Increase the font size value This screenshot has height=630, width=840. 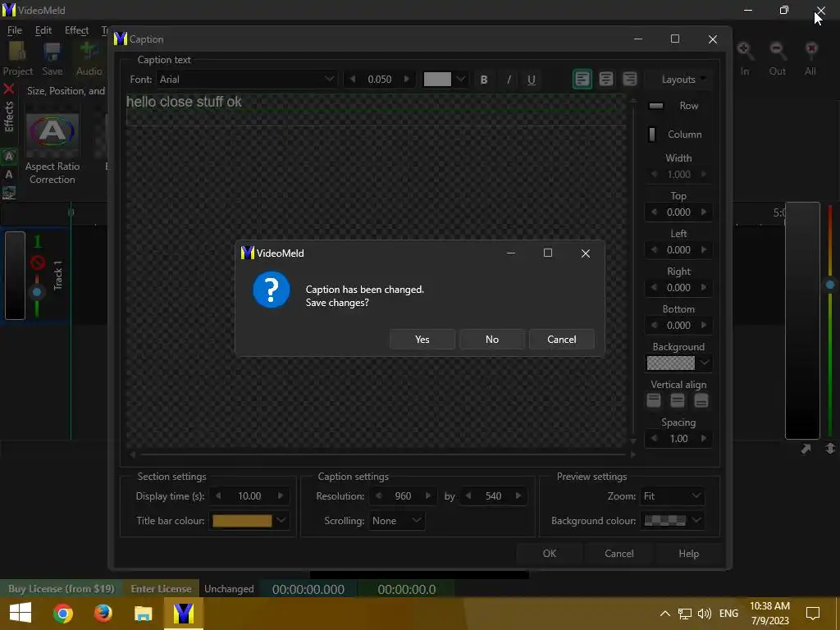[407, 80]
